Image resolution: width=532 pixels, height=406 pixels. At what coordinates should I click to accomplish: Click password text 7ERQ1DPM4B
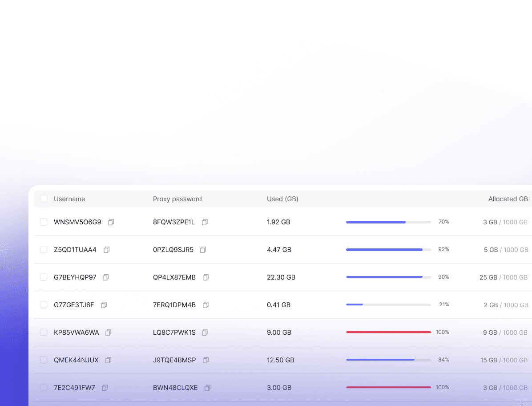click(x=174, y=305)
